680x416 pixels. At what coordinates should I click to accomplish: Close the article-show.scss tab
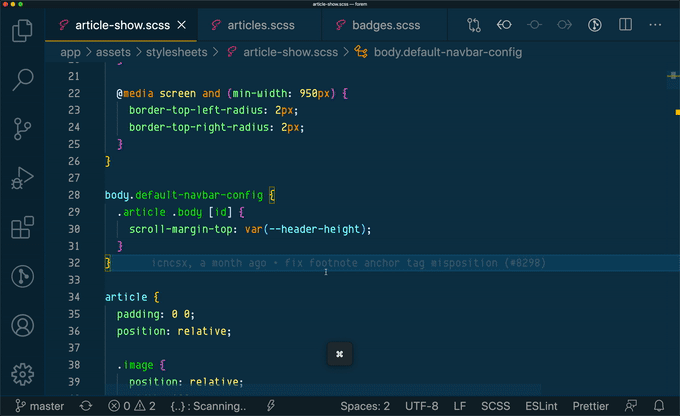182,25
